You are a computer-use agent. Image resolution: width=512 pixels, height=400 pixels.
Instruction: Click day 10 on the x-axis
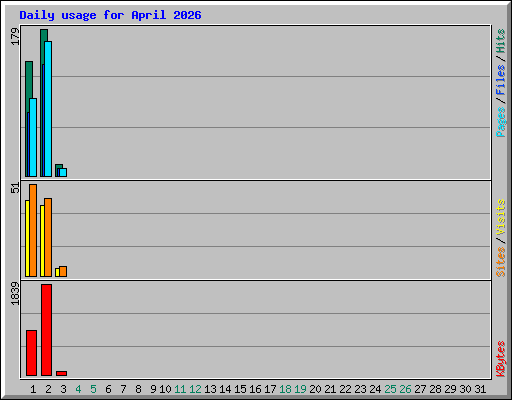tap(165, 389)
